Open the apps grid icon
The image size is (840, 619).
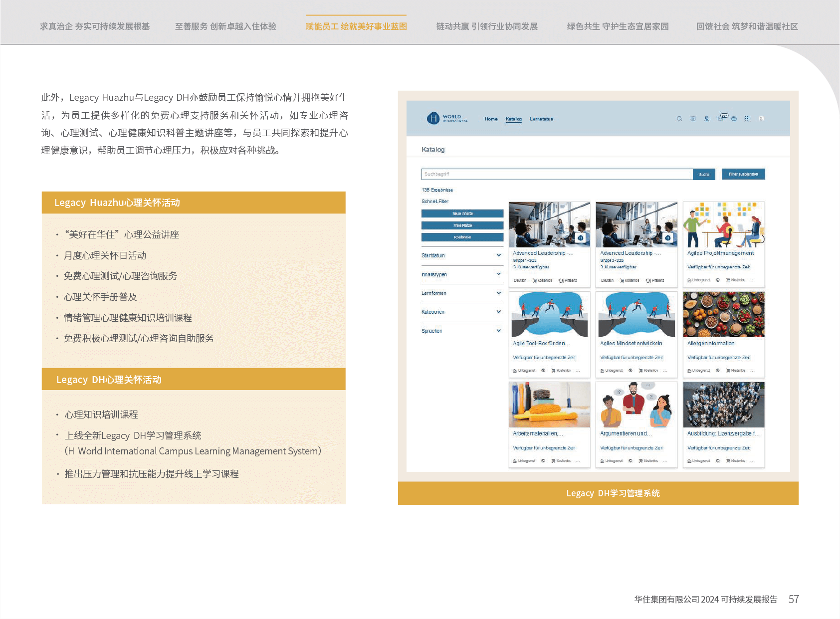tap(747, 119)
